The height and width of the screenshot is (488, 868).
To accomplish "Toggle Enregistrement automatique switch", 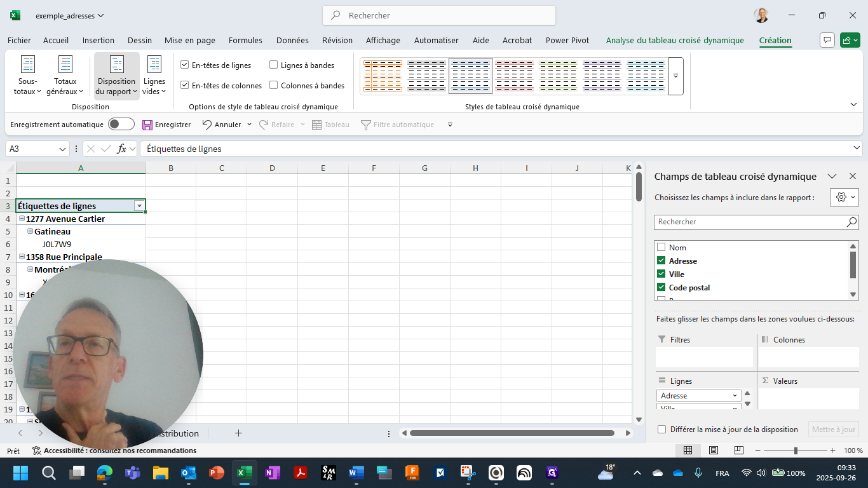I will pos(121,125).
